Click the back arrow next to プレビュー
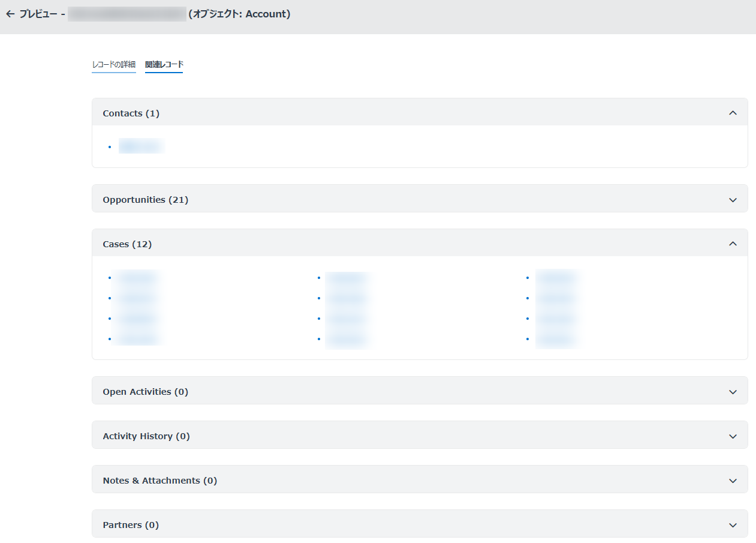 pyautogui.click(x=10, y=14)
